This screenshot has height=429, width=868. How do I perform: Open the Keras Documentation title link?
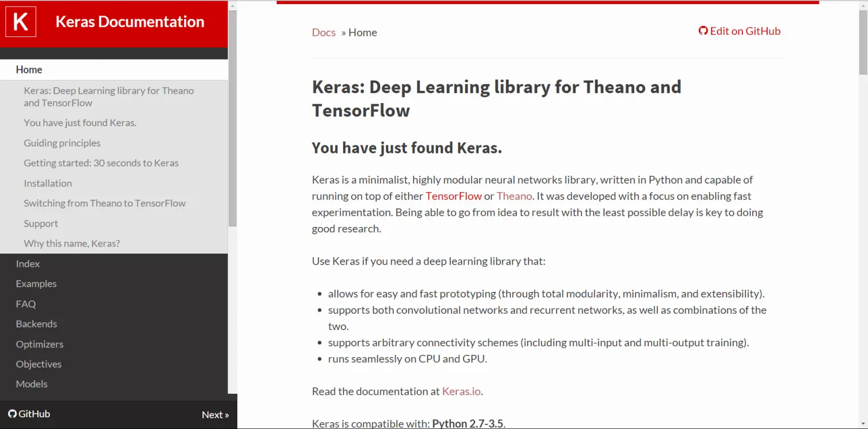[x=130, y=22]
